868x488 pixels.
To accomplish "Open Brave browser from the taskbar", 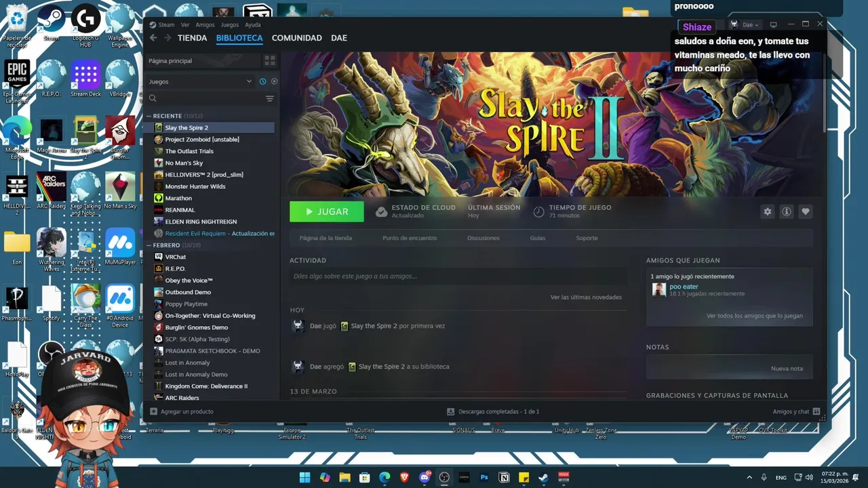I will 405,477.
